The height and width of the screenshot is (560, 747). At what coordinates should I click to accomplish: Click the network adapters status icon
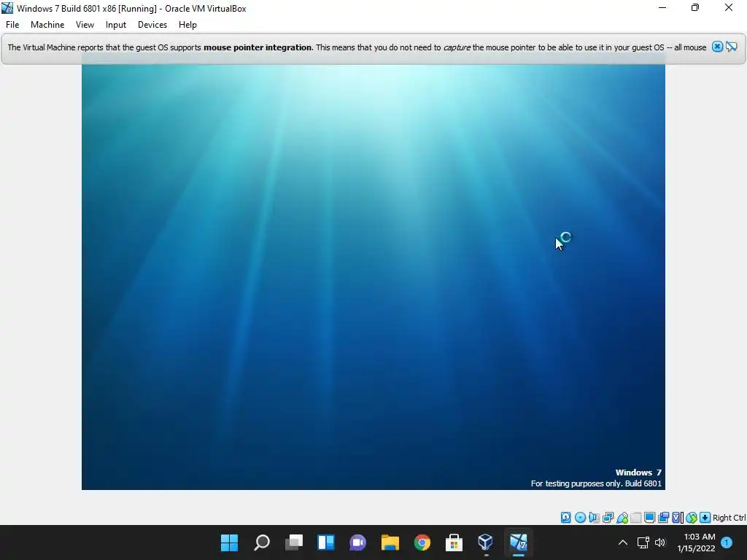608,518
